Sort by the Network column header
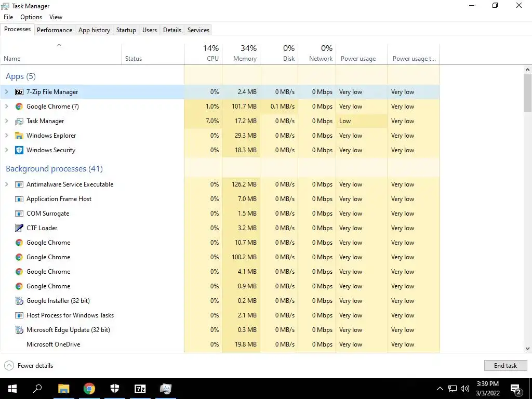 tap(317, 54)
